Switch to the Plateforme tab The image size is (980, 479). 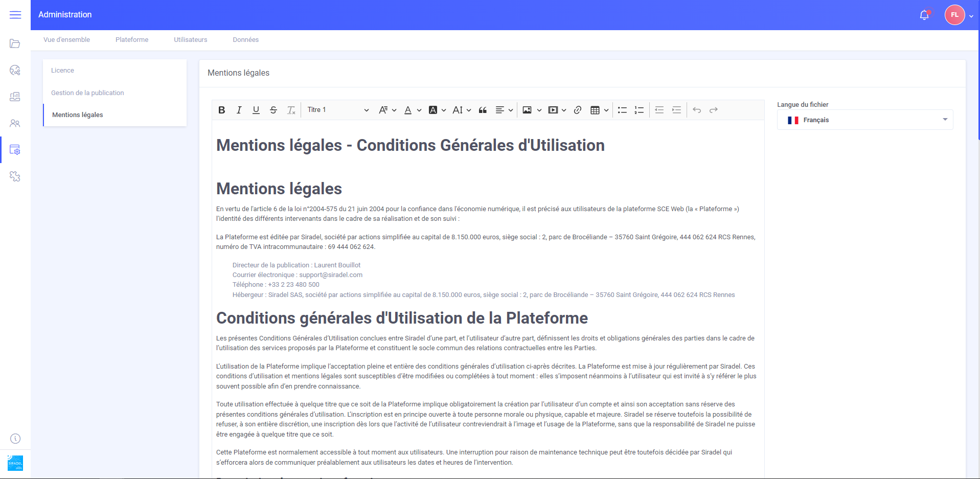click(x=132, y=40)
